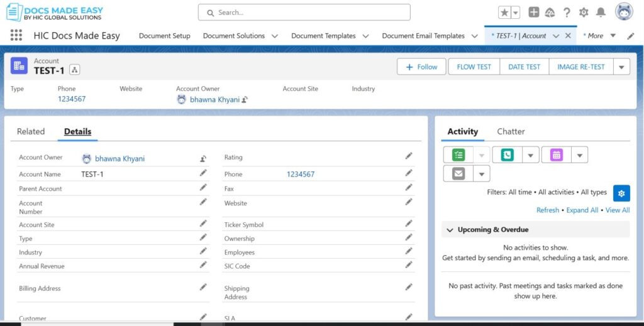644x326 pixels.
Task: Edit the Website field pencil
Action: tap(409, 202)
